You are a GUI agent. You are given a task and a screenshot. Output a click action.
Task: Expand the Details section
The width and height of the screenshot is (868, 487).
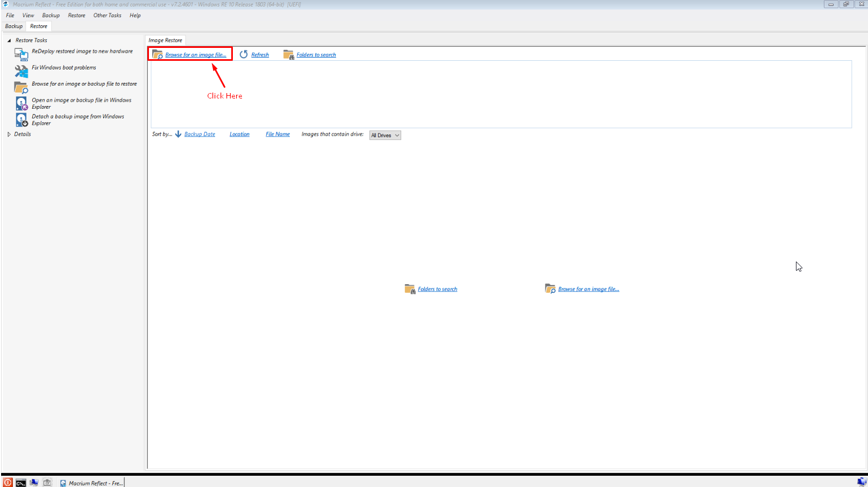9,134
